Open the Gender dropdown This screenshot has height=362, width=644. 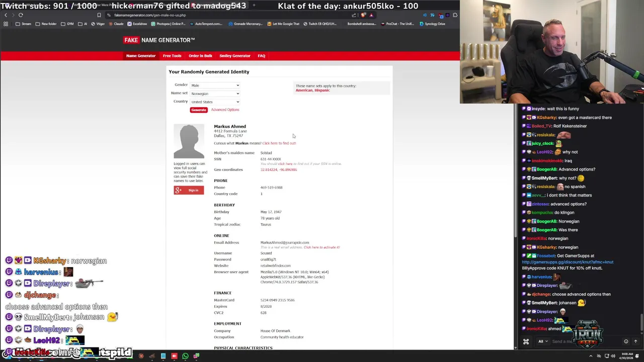pos(215,85)
